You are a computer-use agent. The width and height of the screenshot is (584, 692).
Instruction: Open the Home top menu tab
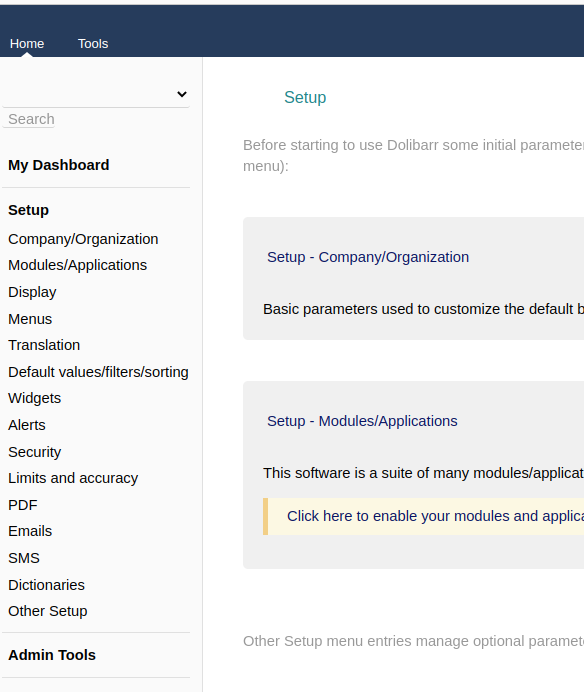pos(27,44)
